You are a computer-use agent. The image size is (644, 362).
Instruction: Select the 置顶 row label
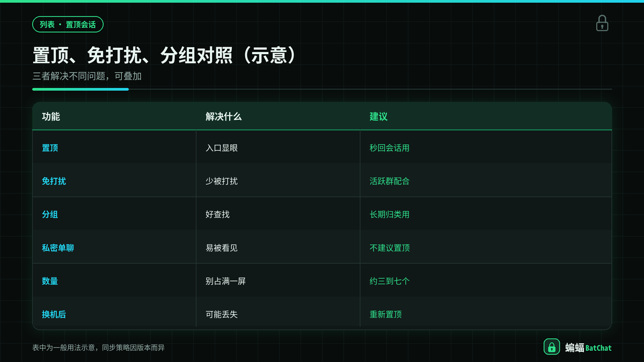pos(50,147)
